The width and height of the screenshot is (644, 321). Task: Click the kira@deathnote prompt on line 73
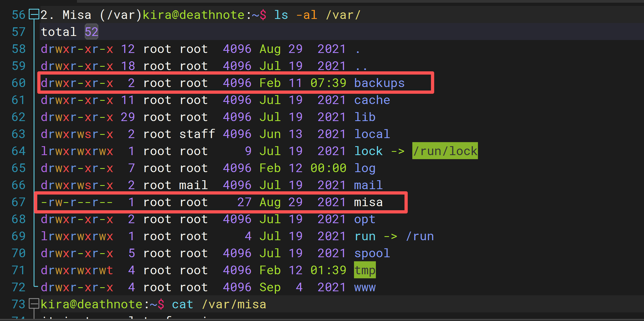91,304
